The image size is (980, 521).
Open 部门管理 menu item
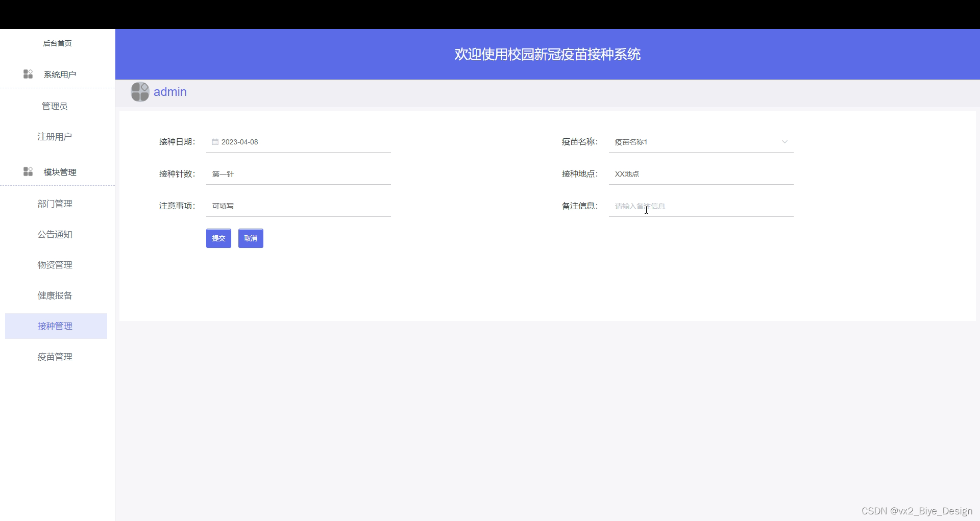56,204
